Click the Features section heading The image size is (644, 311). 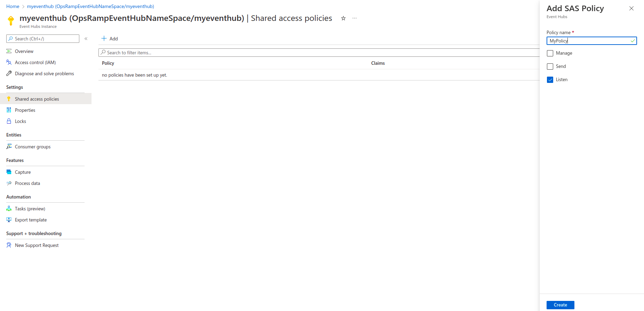pyautogui.click(x=15, y=160)
